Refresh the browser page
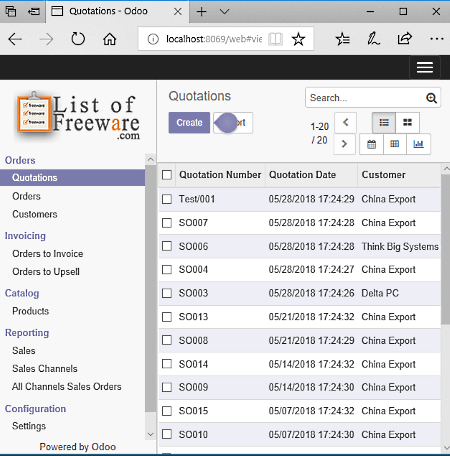The image size is (450, 456). 78,39
